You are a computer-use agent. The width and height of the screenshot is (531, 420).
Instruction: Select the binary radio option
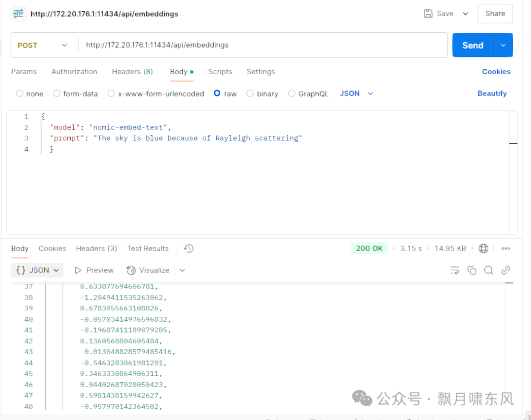(x=250, y=93)
